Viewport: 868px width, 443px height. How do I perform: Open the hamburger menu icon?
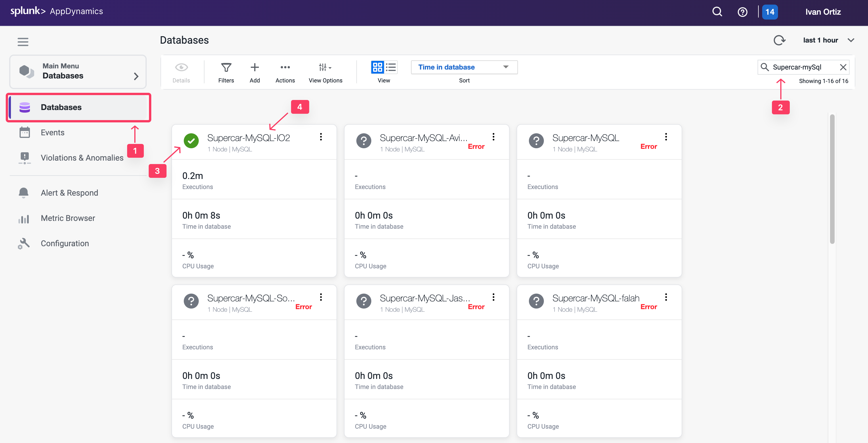[x=23, y=42]
